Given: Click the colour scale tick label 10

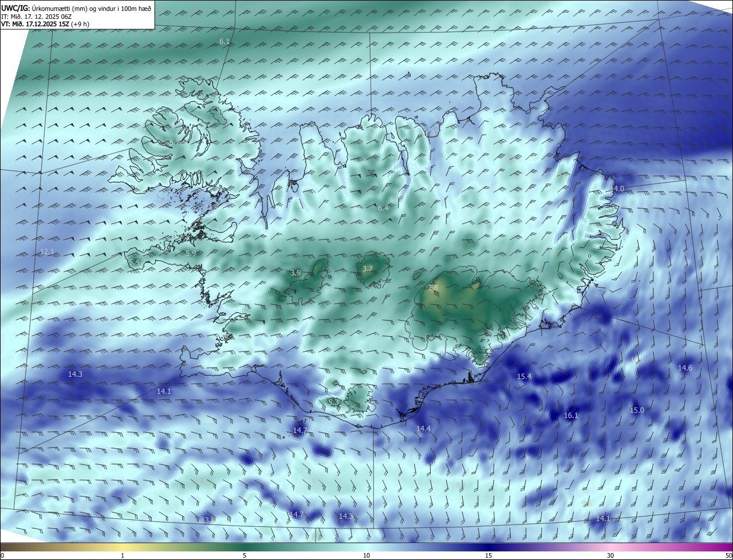Looking at the screenshot, I should [x=366, y=555].
